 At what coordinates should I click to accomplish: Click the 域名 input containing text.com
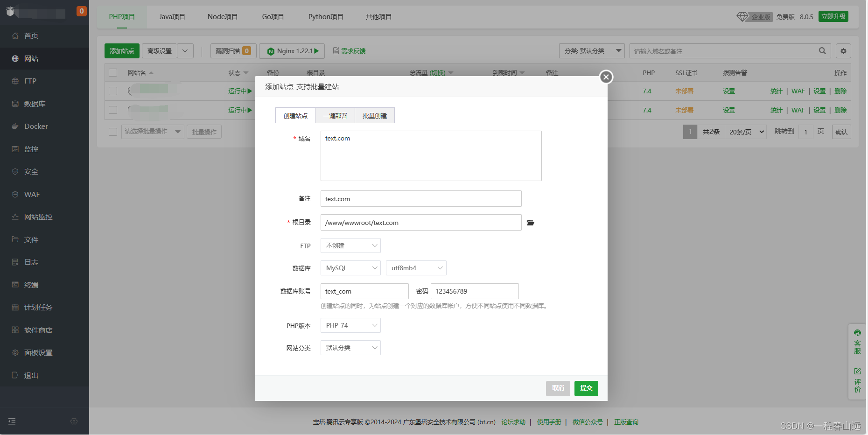(430, 155)
